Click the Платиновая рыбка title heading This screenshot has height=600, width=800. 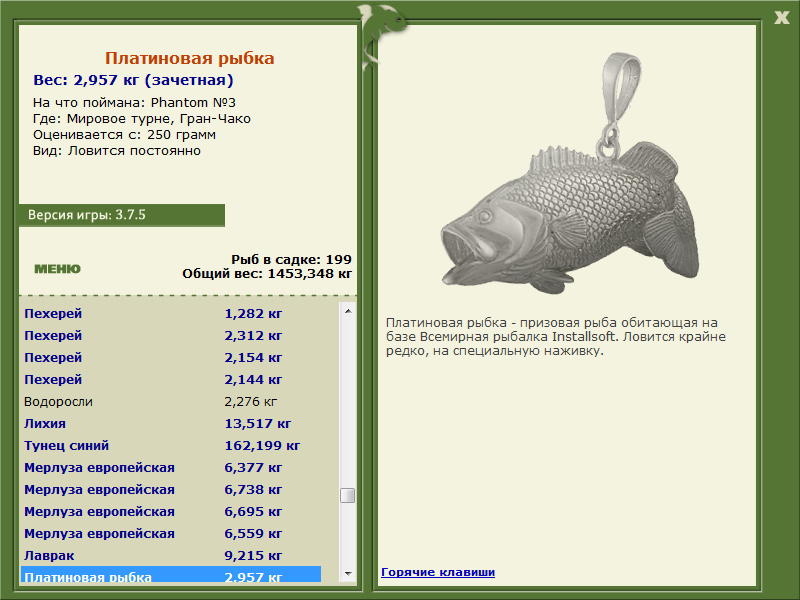(x=190, y=58)
